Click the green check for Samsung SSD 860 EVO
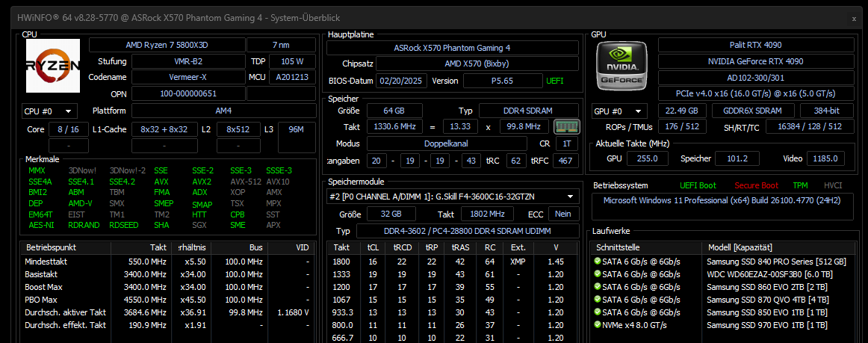The height and width of the screenshot is (343, 868). click(x=598, y=286)
